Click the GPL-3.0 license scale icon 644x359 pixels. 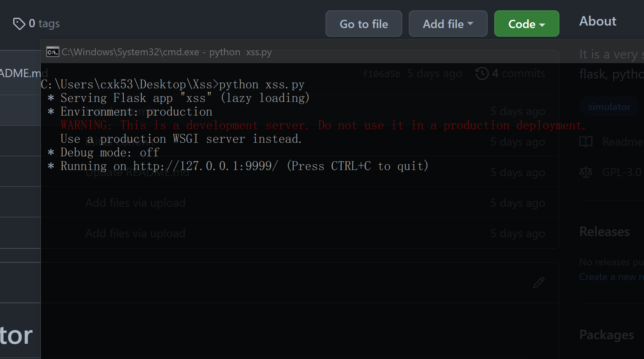[586, 172]
